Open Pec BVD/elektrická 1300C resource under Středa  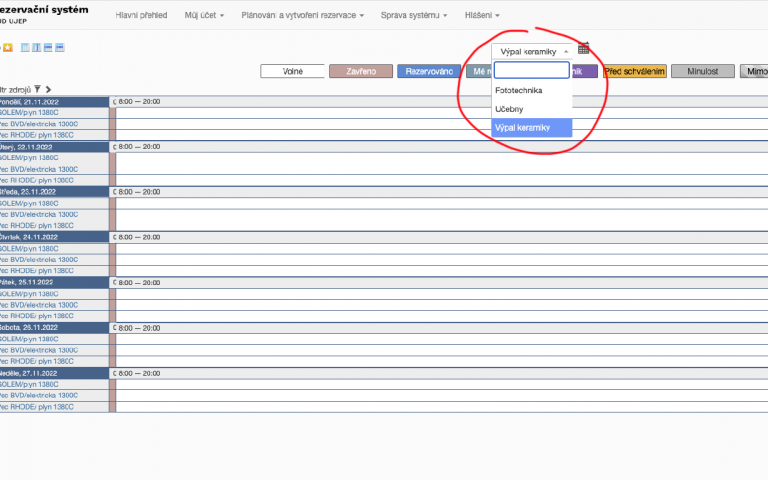(40, 214)
